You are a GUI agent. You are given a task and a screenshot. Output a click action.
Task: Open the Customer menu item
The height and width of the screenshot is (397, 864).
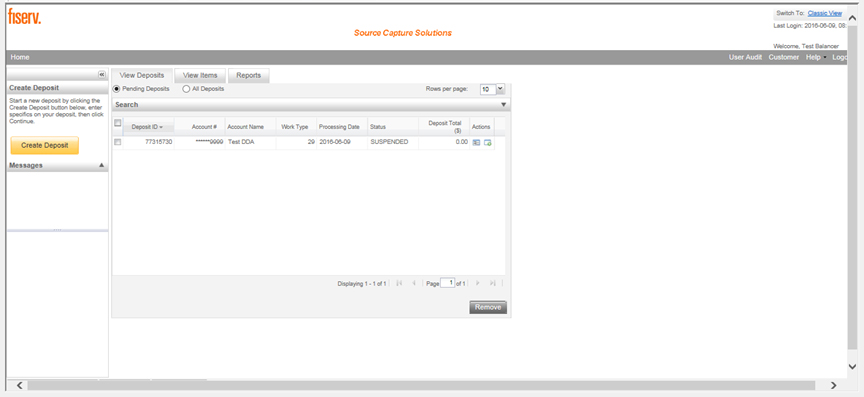(x=784, y=57)
